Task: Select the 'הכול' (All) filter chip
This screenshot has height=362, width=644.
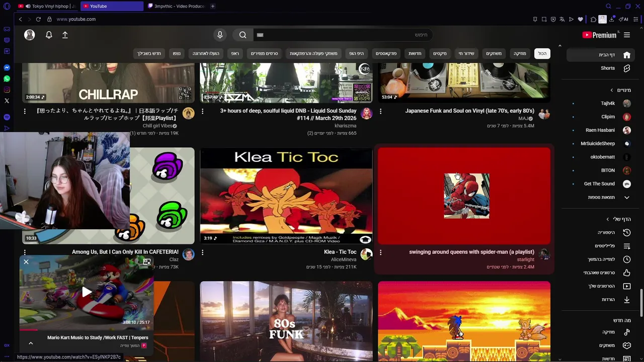Action: point(542,53)
